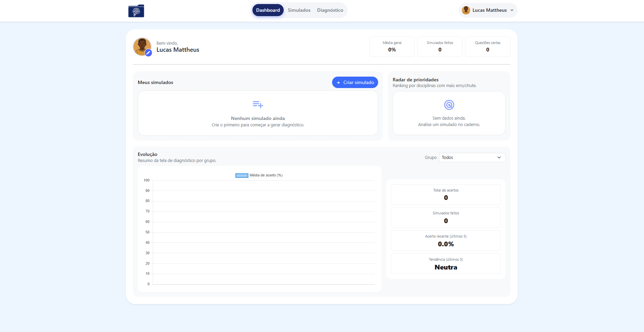
Task: Click the 'Média de acerto (%)' legend label
Action: pyautogui.click(x=266, y=175)
